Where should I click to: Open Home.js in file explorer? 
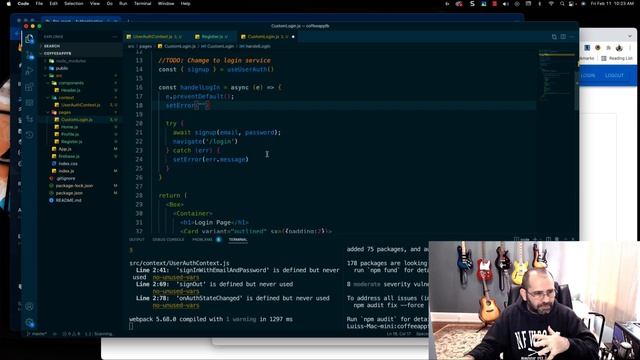click(x=69, y=127)
